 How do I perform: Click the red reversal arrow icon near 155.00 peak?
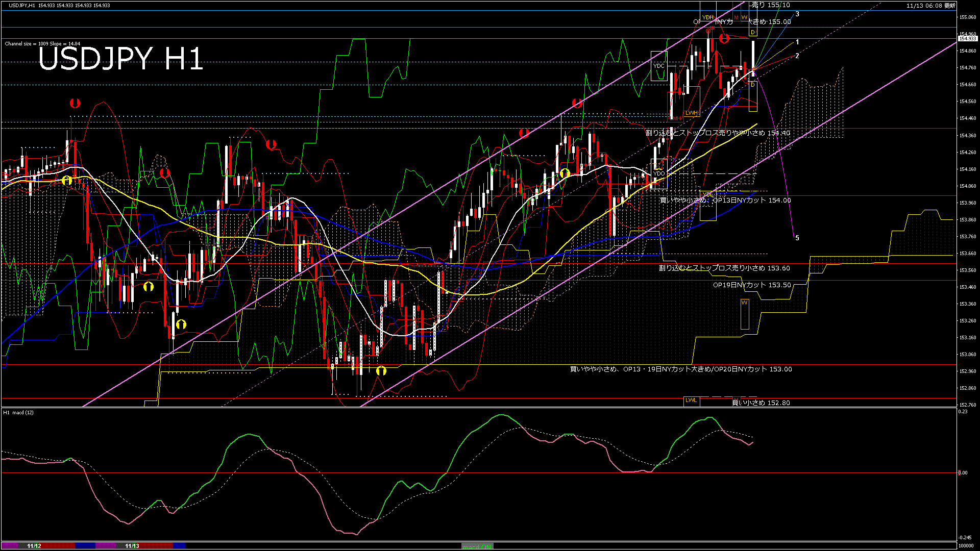tap(724, 38)
